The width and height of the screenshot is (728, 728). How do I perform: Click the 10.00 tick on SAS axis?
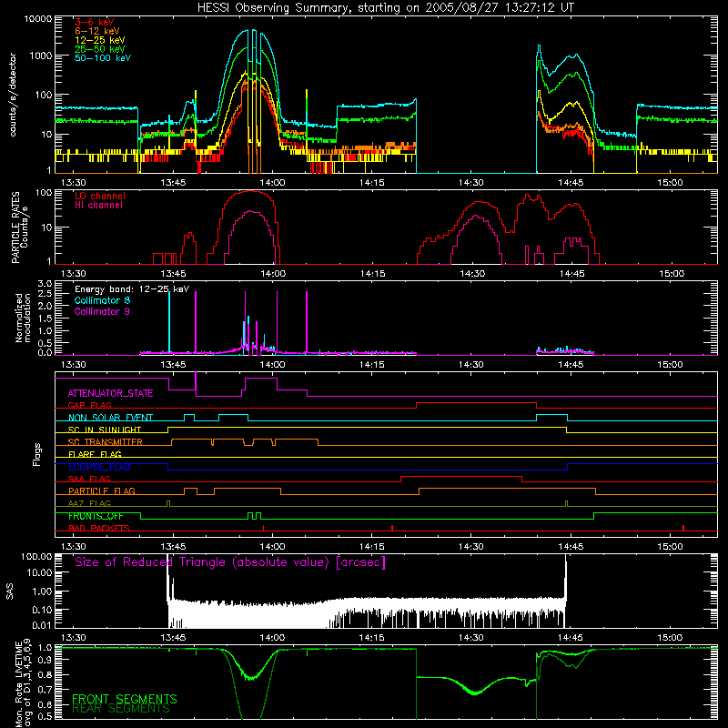39,573
